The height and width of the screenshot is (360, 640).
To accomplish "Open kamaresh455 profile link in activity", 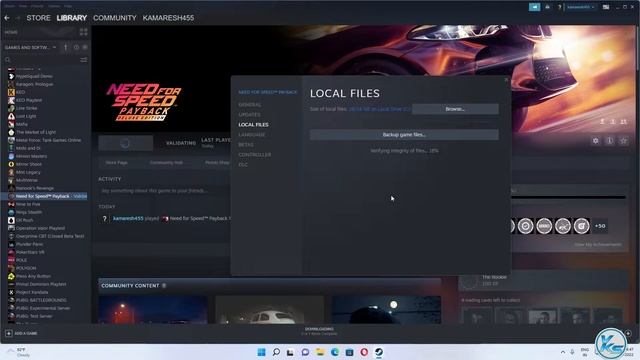I will coord(128,218).
